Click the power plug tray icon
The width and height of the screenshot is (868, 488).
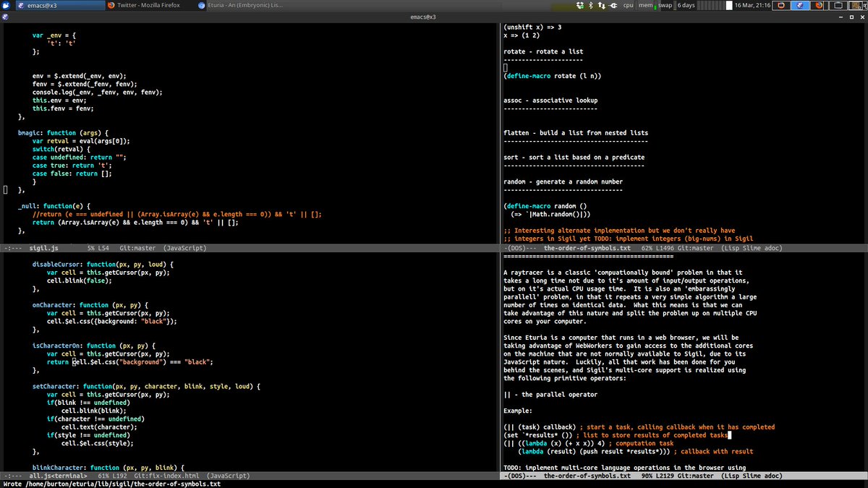pos(614,5)
